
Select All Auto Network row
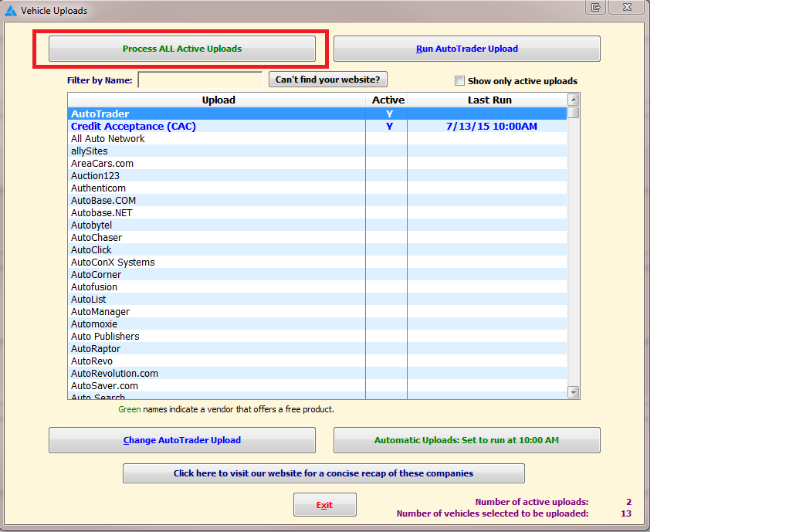(x=317, y=138)
